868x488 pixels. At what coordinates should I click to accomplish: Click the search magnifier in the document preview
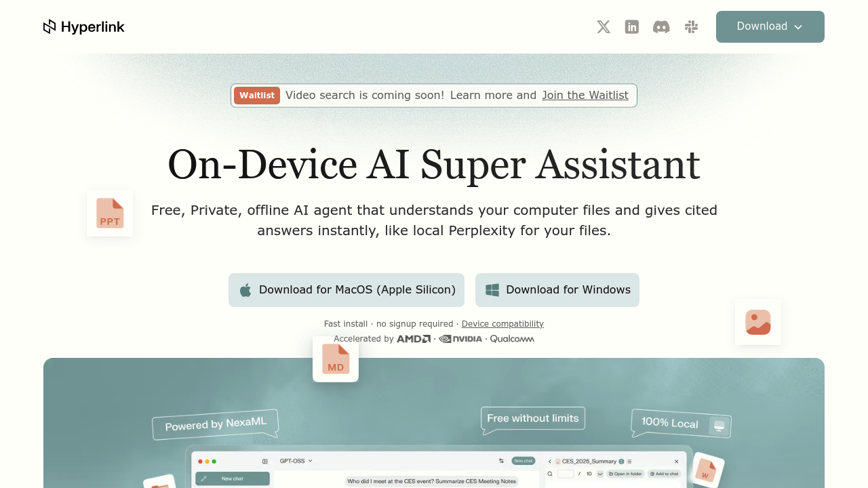tap(550, 474)
